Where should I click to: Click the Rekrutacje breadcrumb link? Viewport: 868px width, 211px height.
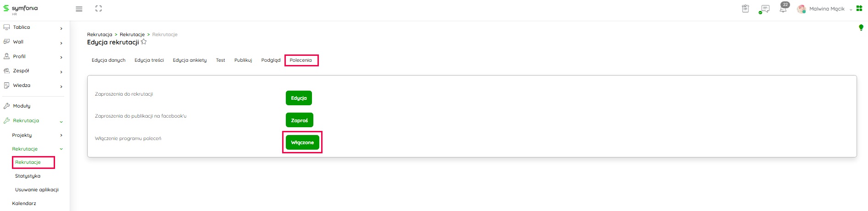(x=132, y=35)
